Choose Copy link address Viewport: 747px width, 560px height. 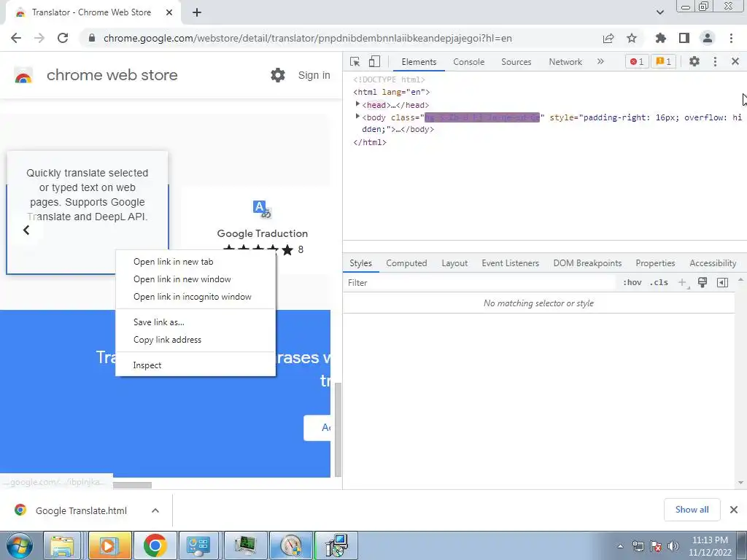196,340
